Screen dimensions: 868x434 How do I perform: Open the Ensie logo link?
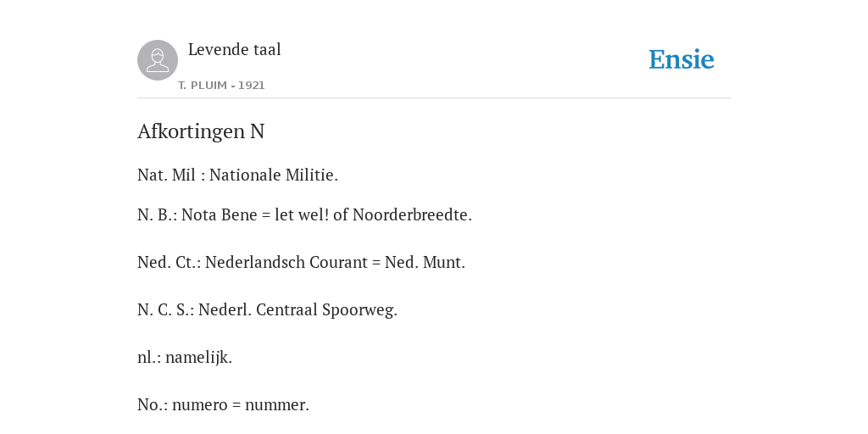pos(682,59)
